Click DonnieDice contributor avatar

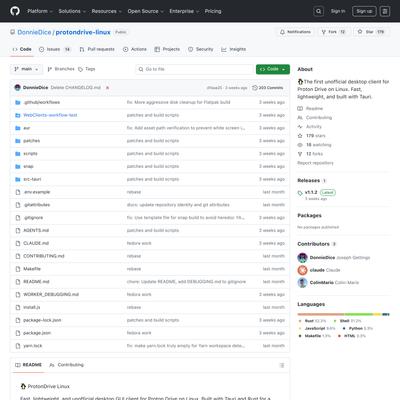pos(302,258)
